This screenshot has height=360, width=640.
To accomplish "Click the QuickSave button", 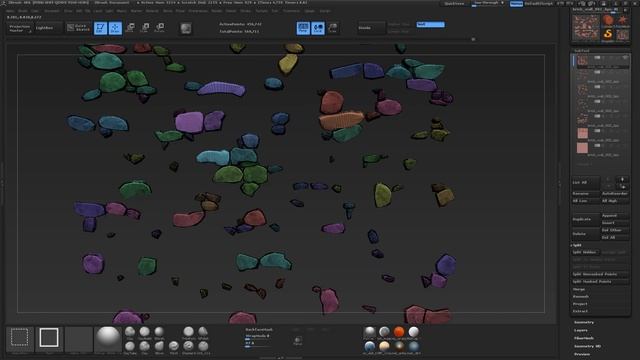I will tap(454, 4).
